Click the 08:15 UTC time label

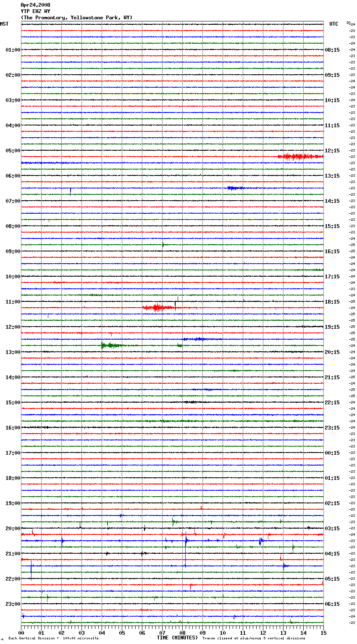tap(332, 50)
